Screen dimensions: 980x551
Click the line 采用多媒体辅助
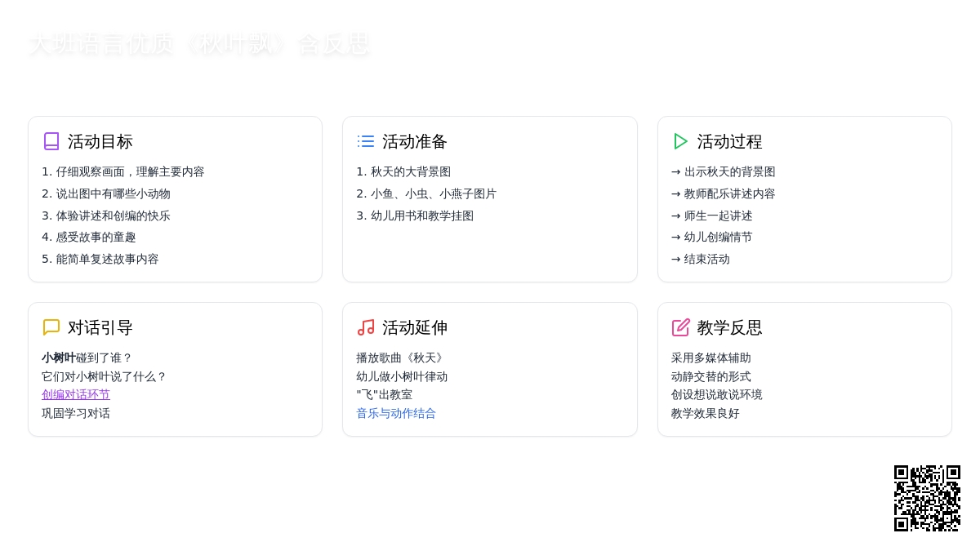point(710,358)
